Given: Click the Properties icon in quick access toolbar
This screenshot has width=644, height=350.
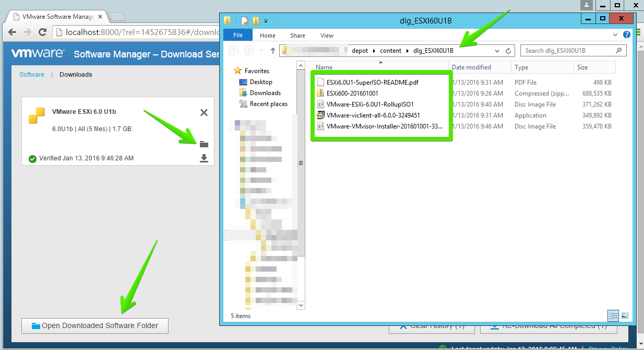Looking at the screenshot, I should click(245, 21).
